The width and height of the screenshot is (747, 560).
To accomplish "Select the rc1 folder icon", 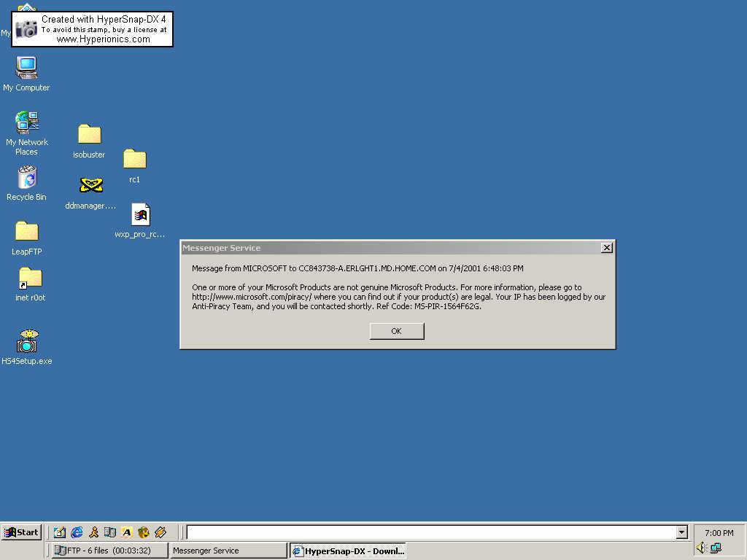I will tap(135, 166).
